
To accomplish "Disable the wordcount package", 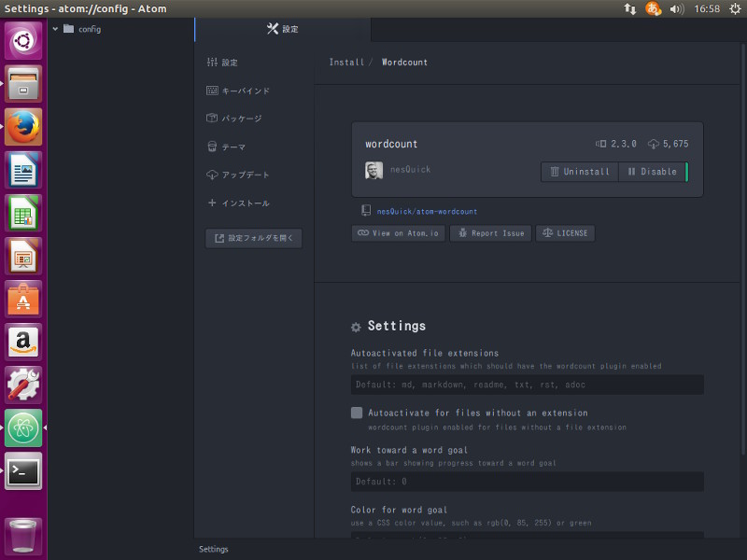I will (x=652, y=172).
